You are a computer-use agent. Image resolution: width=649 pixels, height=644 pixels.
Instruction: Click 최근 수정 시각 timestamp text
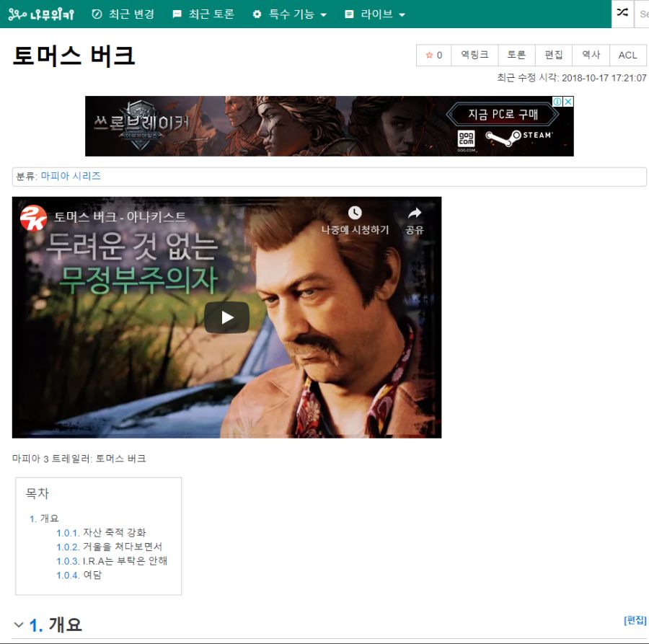click(572, 78)
